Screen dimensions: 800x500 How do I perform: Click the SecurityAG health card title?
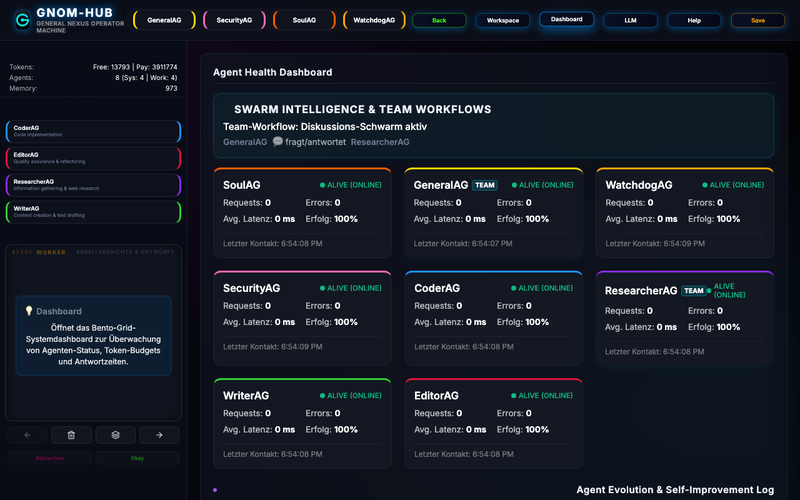[x=252, y=288]
